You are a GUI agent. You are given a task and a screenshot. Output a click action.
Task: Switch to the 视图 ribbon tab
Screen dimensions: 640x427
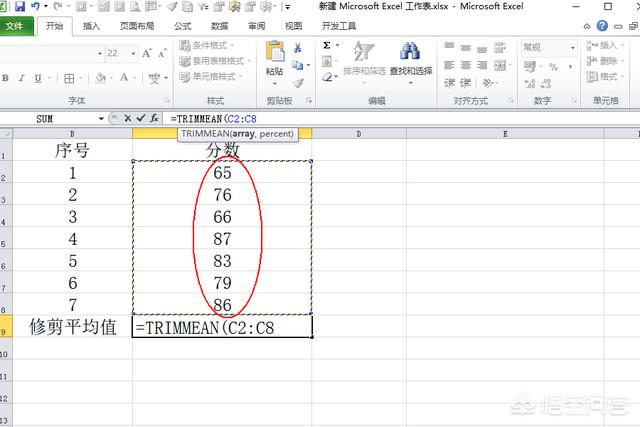(x=293, y=26)
